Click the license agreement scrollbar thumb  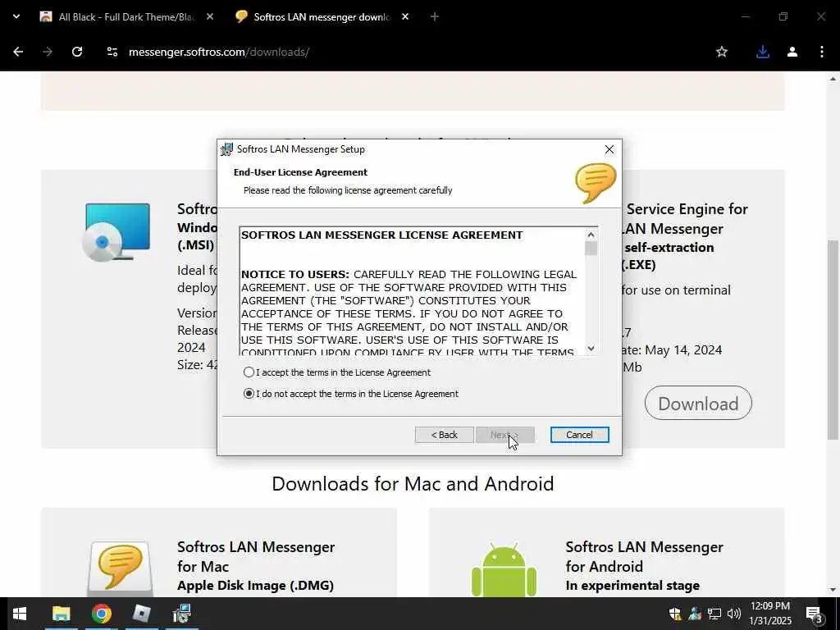591,249
